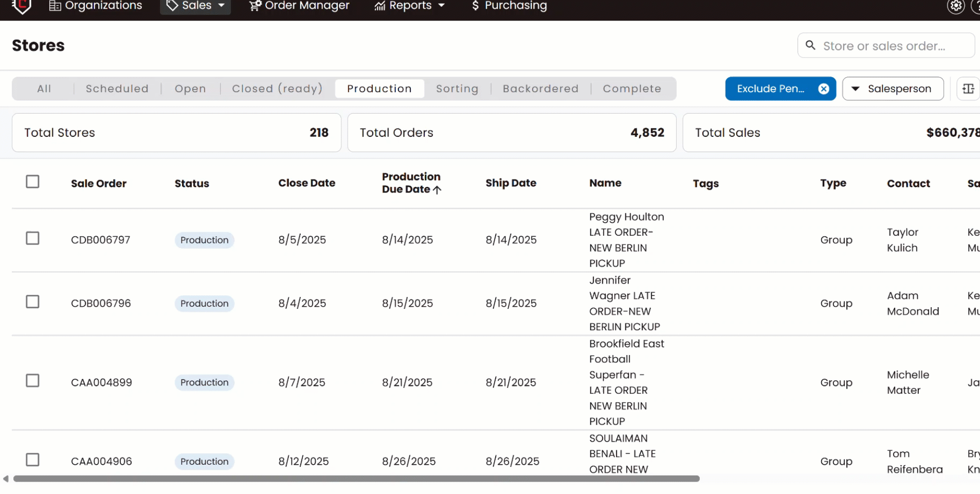980x494 pixels.
Task: Select the Order Manager cart icon
Action: 255,6
